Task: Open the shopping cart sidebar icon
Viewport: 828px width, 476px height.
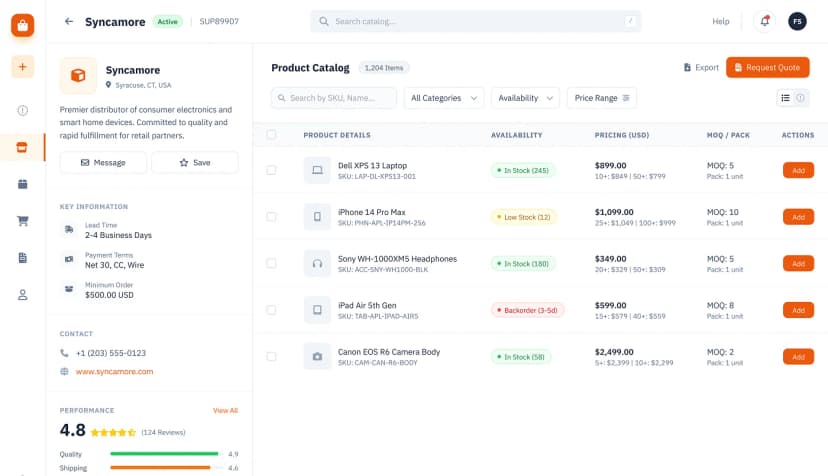Action: pyautogui.click(x=23, y=221)
